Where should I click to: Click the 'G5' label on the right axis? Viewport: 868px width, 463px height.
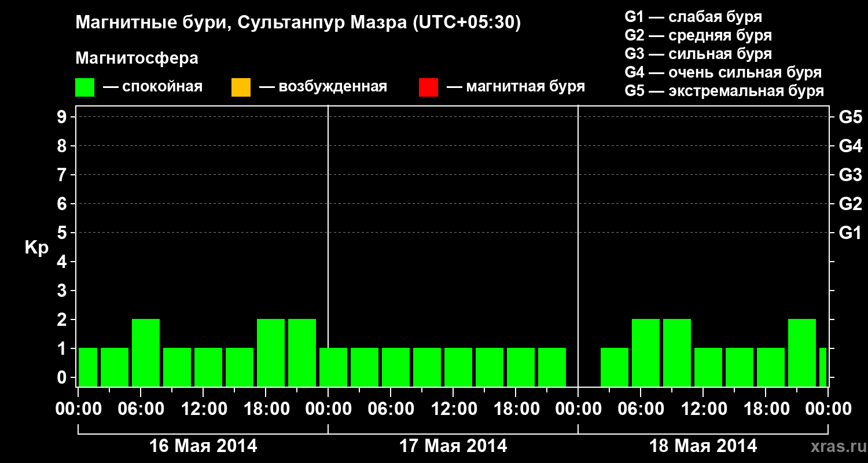click(x=851, y=117)
